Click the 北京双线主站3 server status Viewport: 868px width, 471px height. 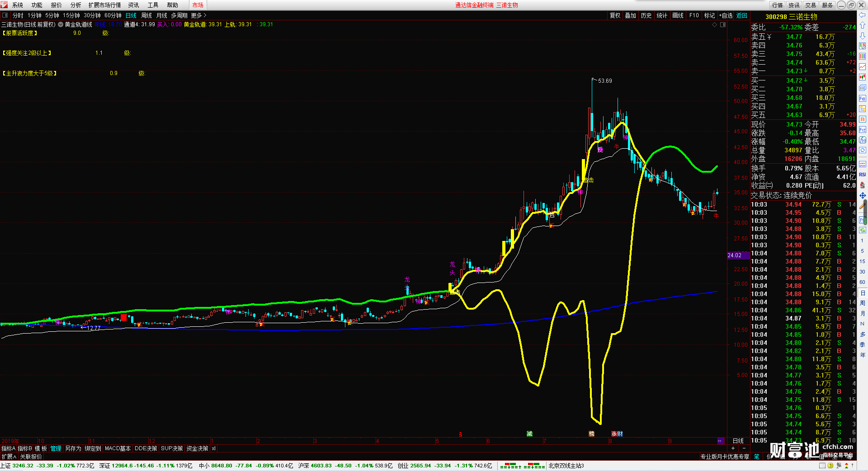point(566,466)
